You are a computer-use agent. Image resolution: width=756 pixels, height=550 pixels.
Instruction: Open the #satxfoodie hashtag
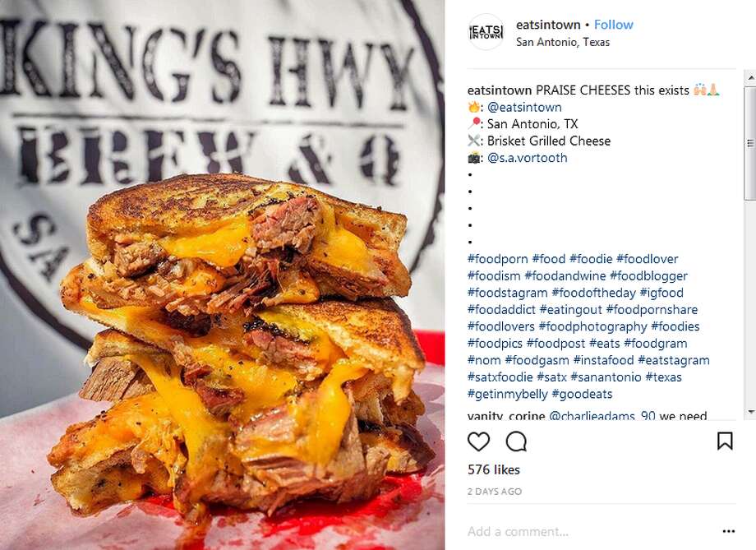click(x=500, y=377)
